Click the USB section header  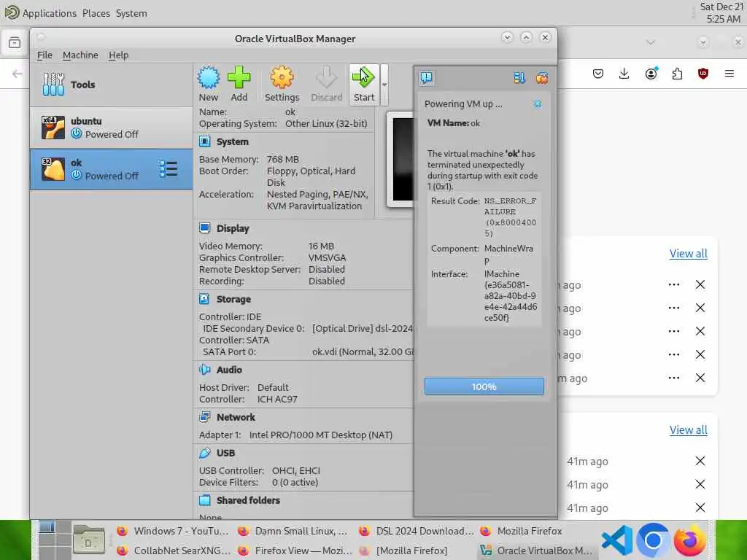click(x=225, y=453)
